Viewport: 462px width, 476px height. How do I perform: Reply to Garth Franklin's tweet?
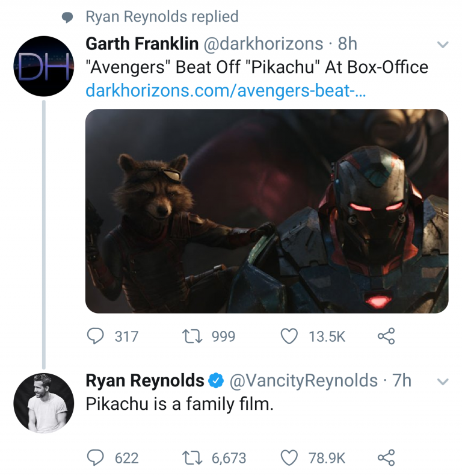coord(96,336)
